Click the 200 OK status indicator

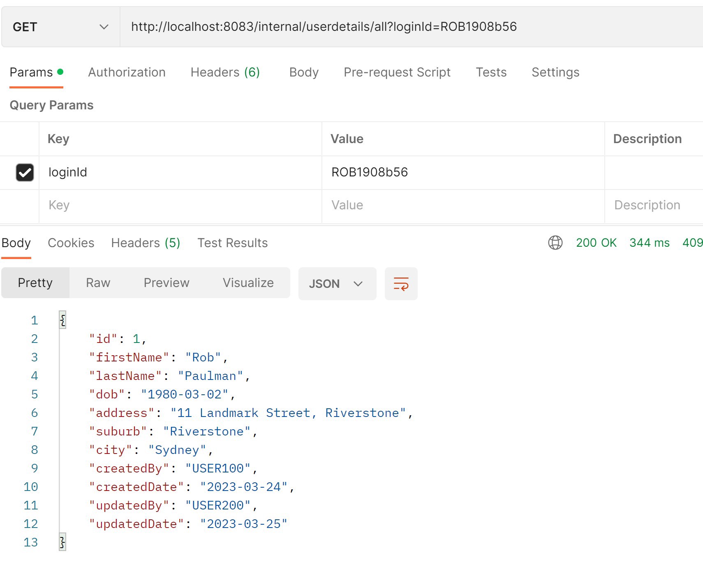596,243
